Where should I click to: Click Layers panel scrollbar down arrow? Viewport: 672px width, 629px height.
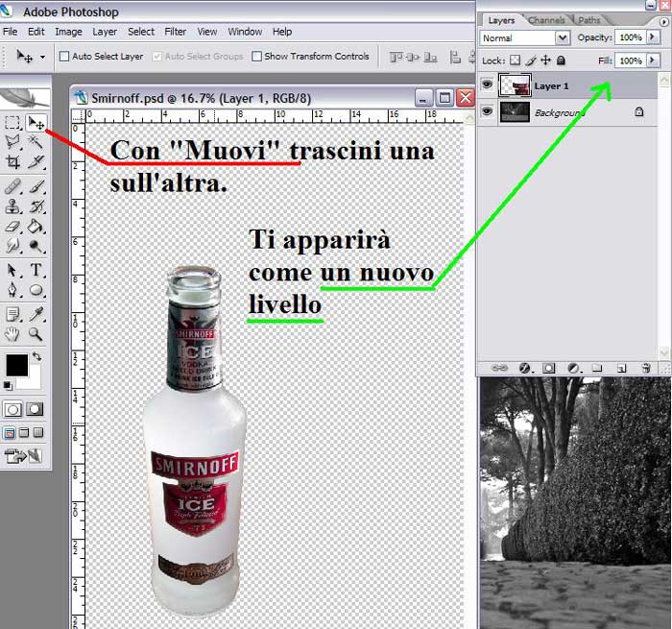[664, 352]
